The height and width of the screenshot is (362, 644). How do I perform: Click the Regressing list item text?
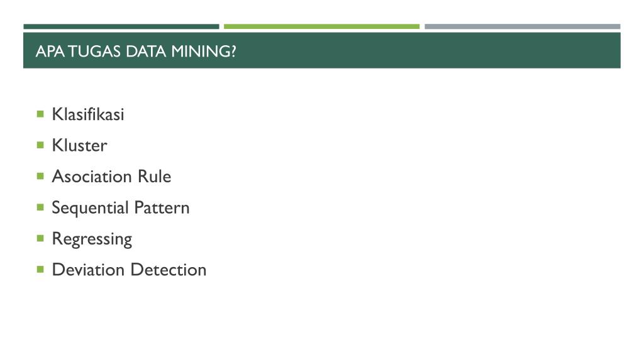(x=92, y=239)
